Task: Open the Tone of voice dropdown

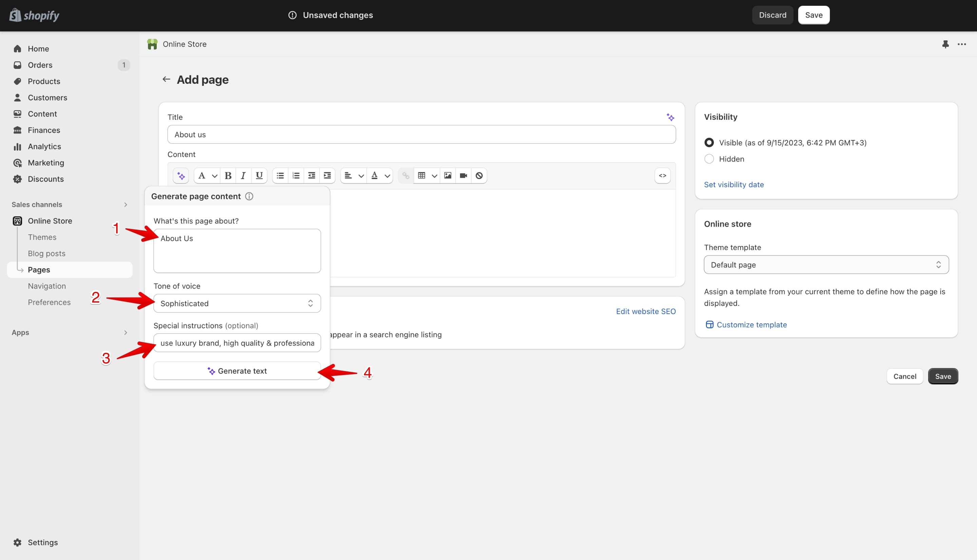Action: [237, 304]
